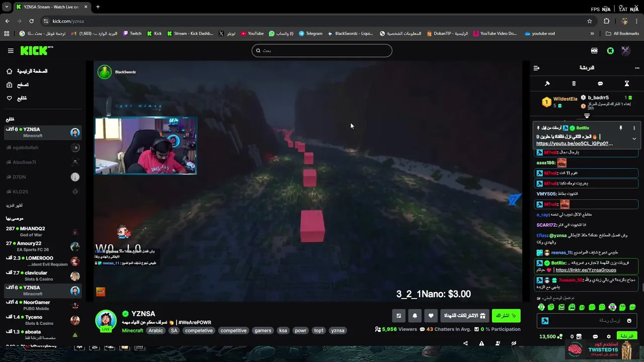Screen dimensions: 644x362
Task: Open the Kick hamburger menu
Action: pyautogui.click(x=11, y=51)
